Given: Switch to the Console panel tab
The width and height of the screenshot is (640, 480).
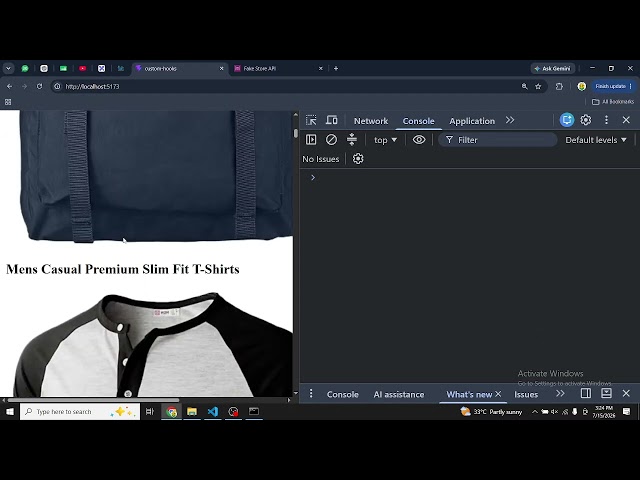Looking at the screenshot, I should coord(418,121).
